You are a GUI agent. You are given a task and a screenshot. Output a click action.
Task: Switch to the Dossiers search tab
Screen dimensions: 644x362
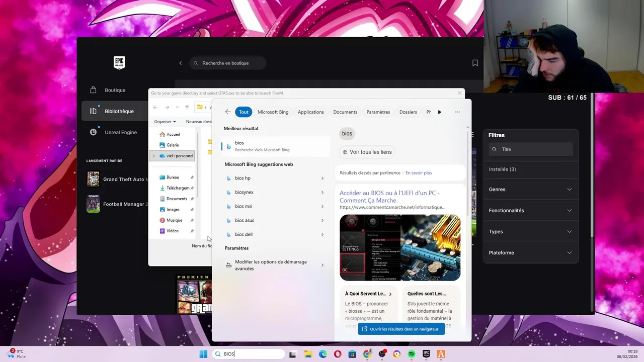pyautogui.click(x=408, y=112)
